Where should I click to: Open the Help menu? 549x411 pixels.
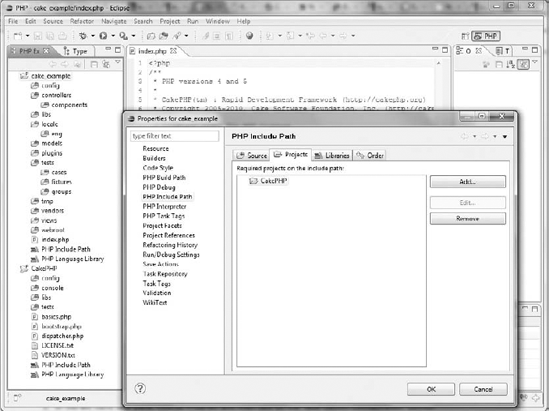tap(243, 21)
